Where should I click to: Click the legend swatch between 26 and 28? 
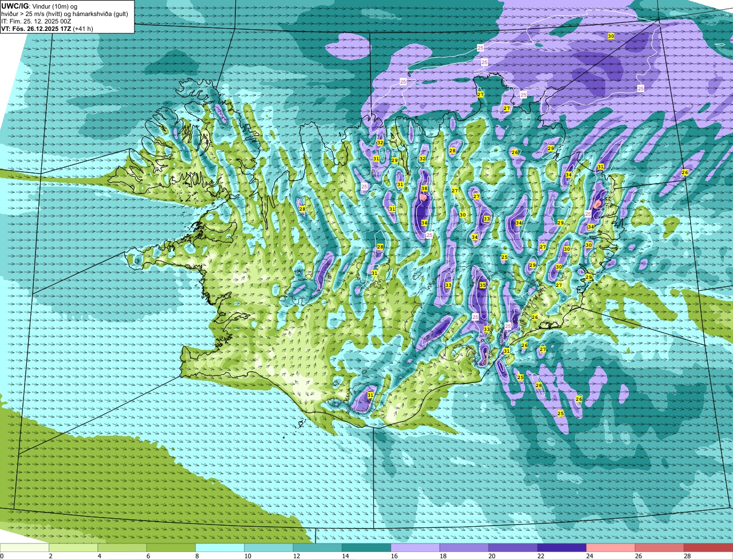660,548
